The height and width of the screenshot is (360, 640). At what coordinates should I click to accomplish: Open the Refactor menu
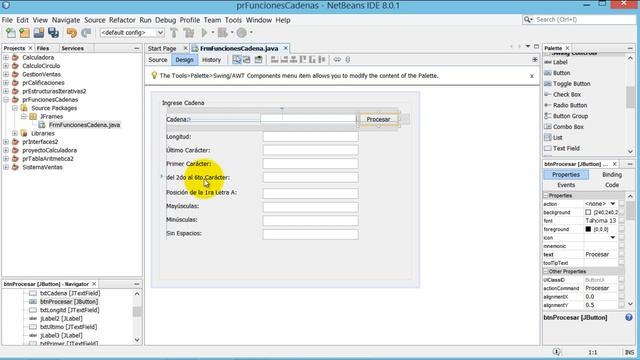tap(122, 20)
